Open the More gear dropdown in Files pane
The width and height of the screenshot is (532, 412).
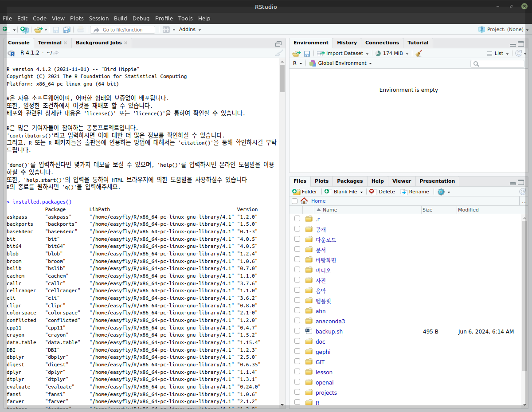(x=443, y=192)
